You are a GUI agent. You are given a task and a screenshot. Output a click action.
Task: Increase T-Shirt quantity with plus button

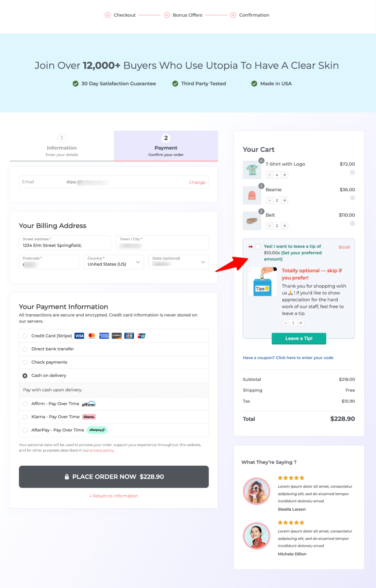click(x=285, y=175)
